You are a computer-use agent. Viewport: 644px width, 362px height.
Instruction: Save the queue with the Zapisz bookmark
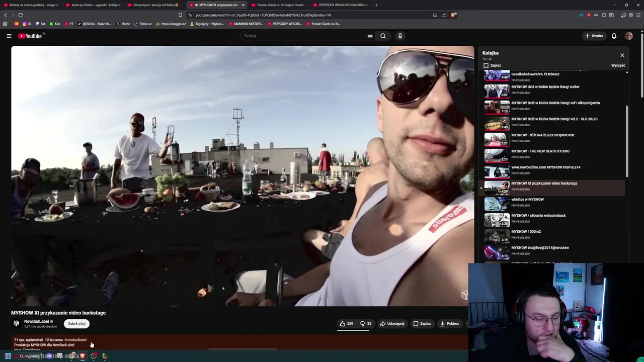492,65
